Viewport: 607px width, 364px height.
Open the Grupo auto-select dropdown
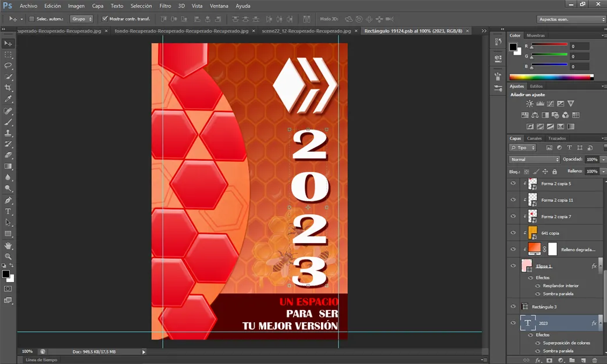tap(81, 19)
